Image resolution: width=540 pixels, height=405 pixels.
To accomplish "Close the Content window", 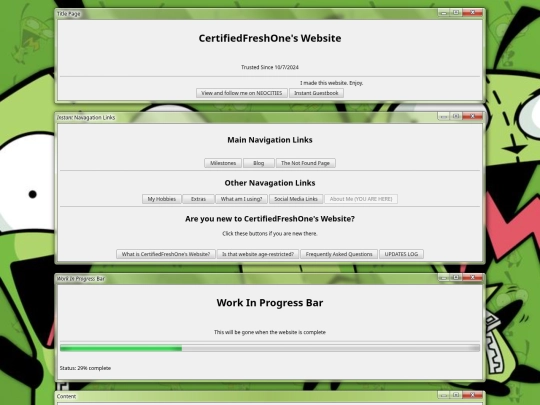I will pos(472,395).
